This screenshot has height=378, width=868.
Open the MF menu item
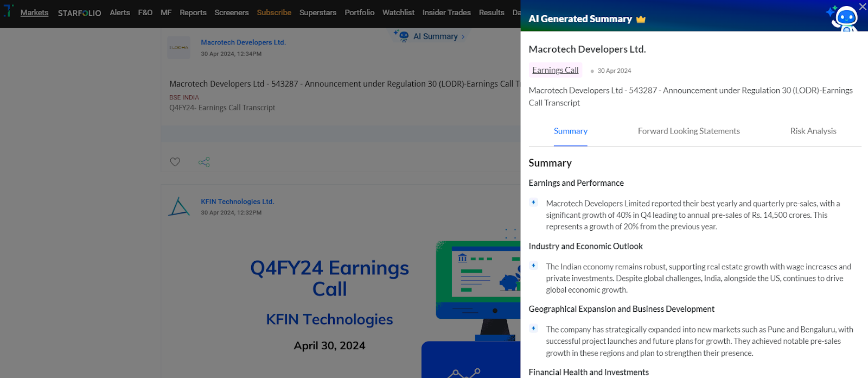pos(166,12)
